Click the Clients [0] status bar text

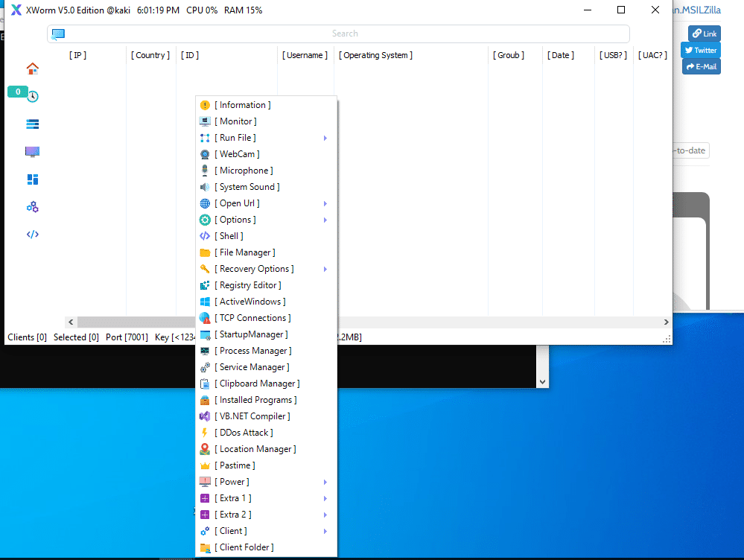point(27,337)
